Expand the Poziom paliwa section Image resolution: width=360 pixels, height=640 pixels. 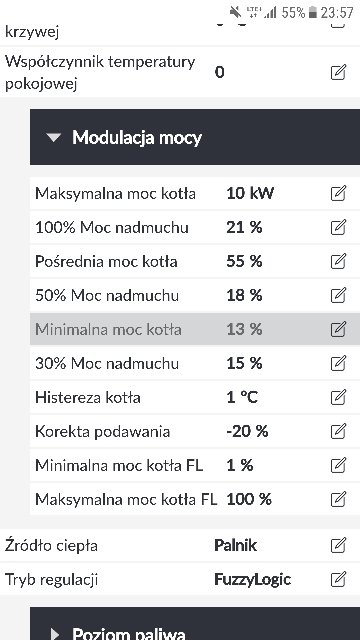(55, 633)
